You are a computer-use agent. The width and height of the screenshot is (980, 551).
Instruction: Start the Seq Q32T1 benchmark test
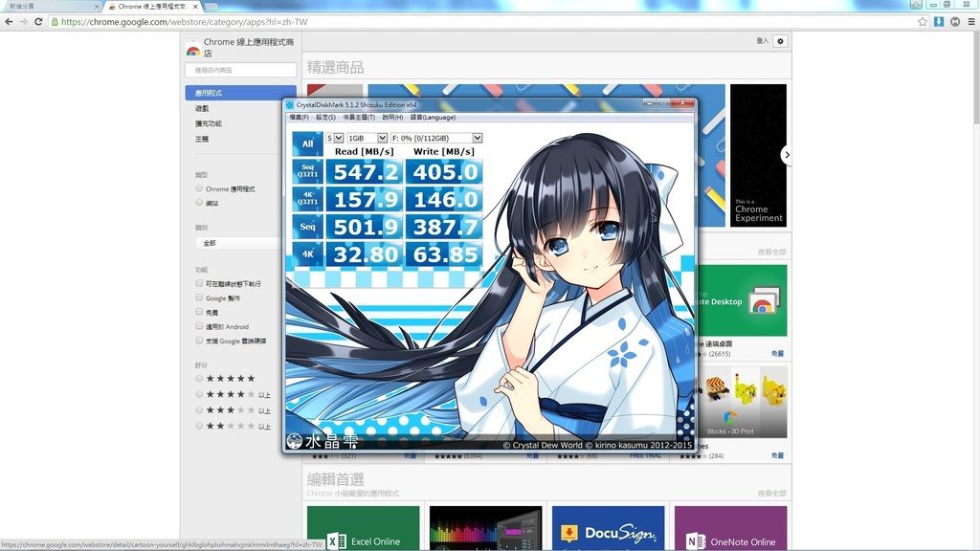click(307, 171)
